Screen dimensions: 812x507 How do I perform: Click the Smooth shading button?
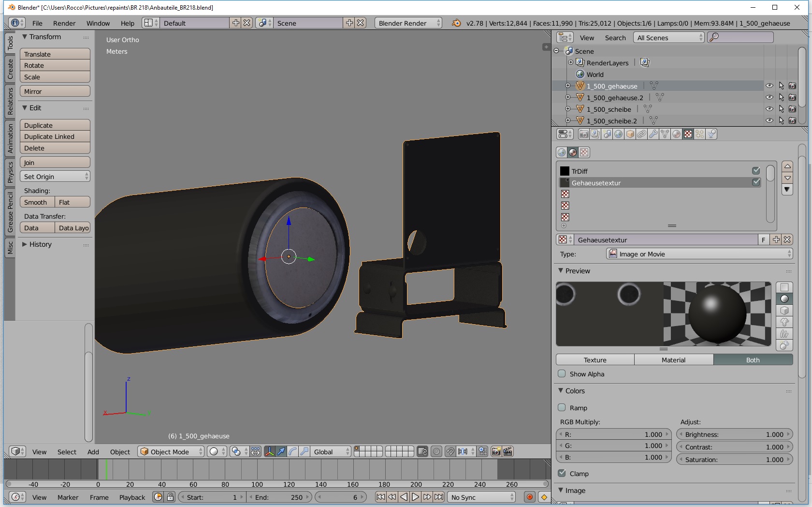pos(36,202)
